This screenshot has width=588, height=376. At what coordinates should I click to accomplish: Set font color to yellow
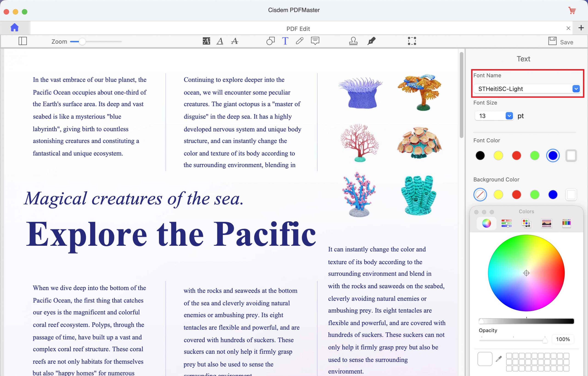point(498,155)
